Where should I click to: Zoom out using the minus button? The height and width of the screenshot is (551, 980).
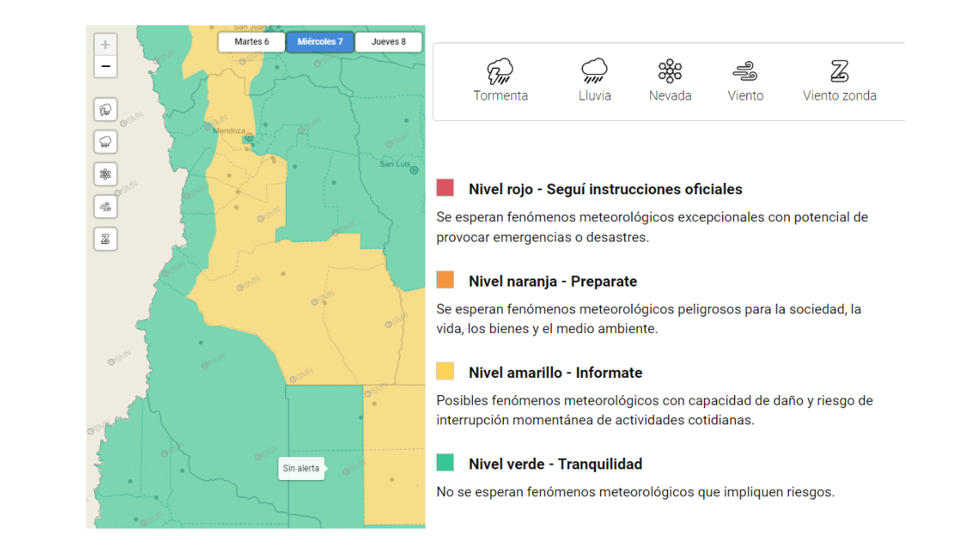click(105, 66)
